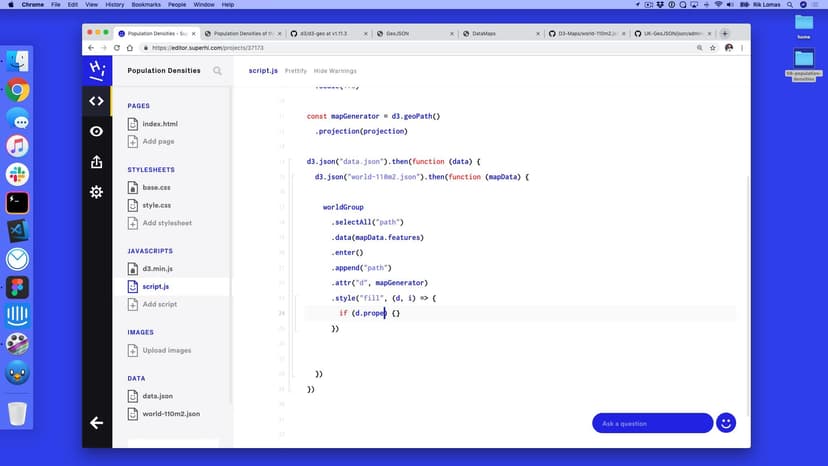Click Upload images
This screenshot has width=828, height=466.
click(166, 350)
